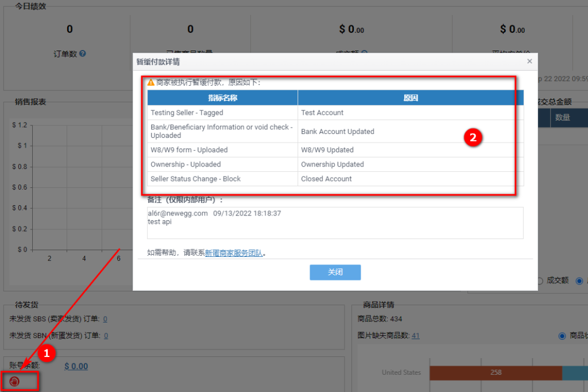
Task: Click the 指标名称 table header
Action: (x=222, y=98)
